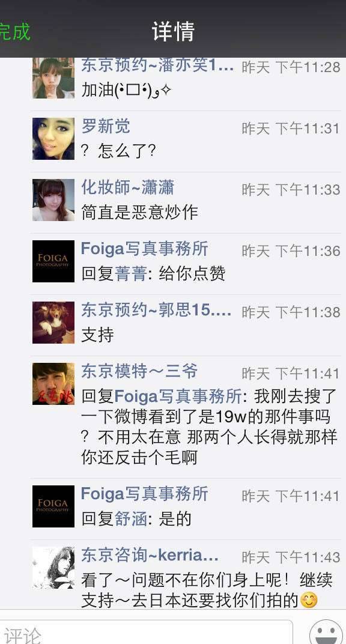Open the 罗新觉 username link
Screen dimensions: 346x644
click(x=106, y=127)
